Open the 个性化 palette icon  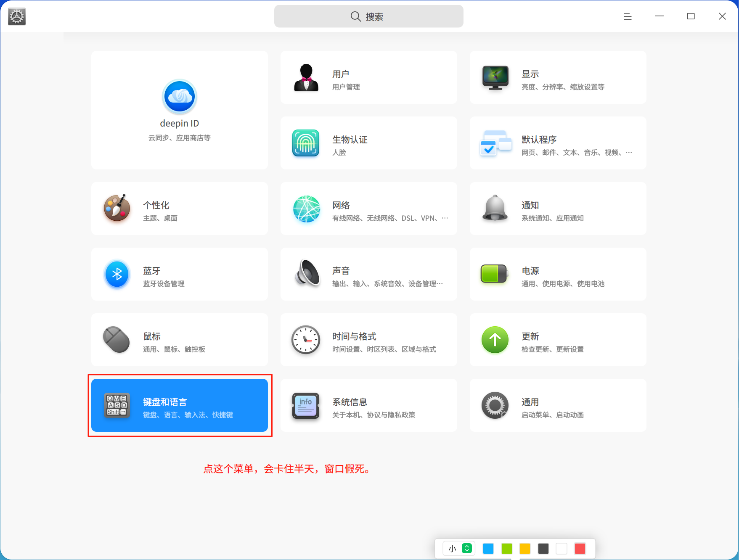coord(117,208)
